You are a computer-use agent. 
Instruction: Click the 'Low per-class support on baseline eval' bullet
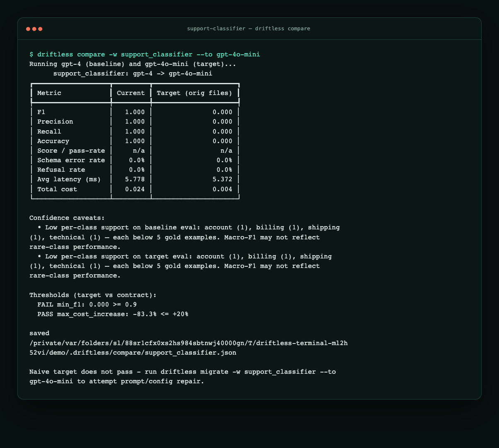click(x=184, y=237)
